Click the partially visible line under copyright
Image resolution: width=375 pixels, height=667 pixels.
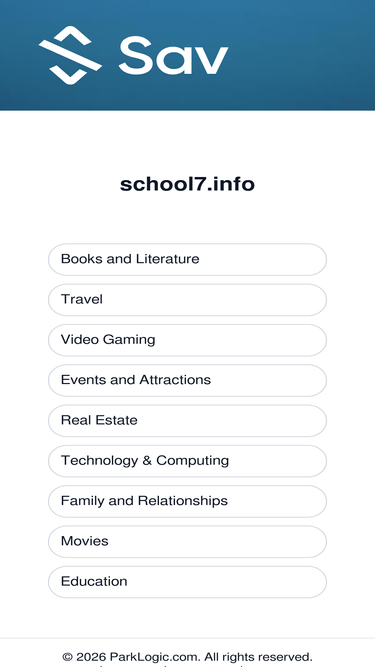(187, 666)
